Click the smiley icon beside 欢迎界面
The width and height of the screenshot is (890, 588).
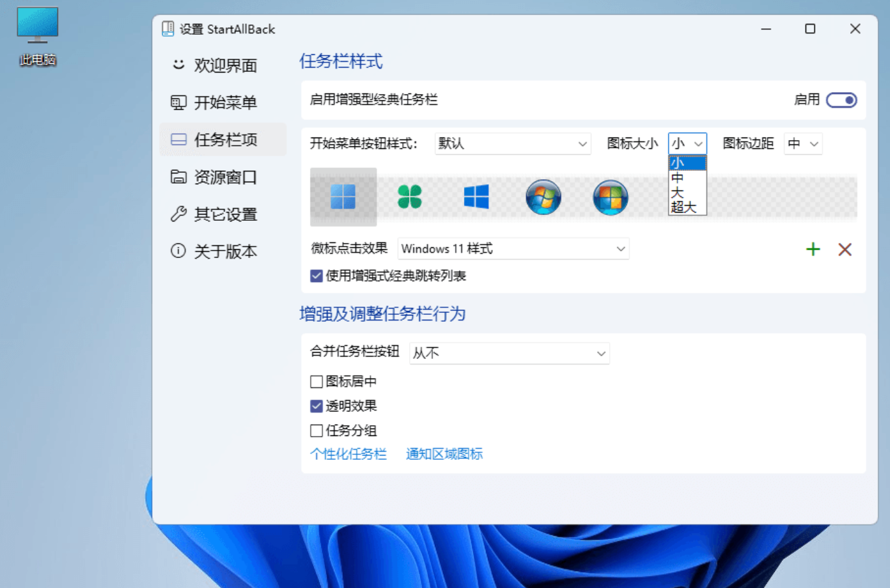(x=179, y=65)
